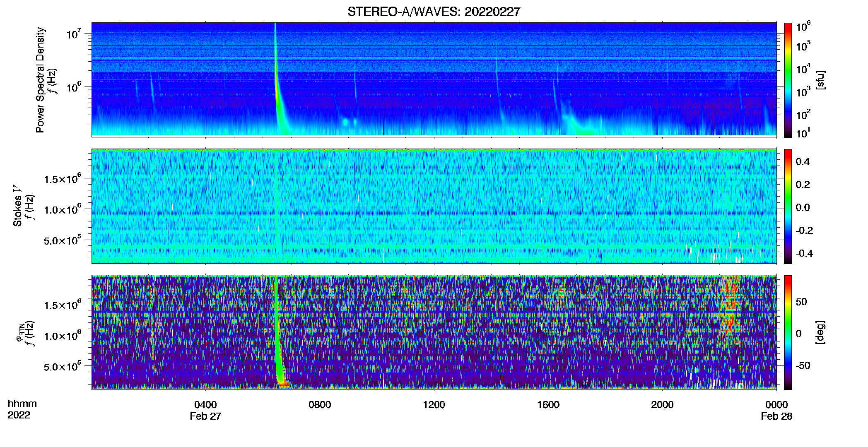Click the hhmm 2022 axis format label
The image size is (868, 447).
[x=22, y=409]
